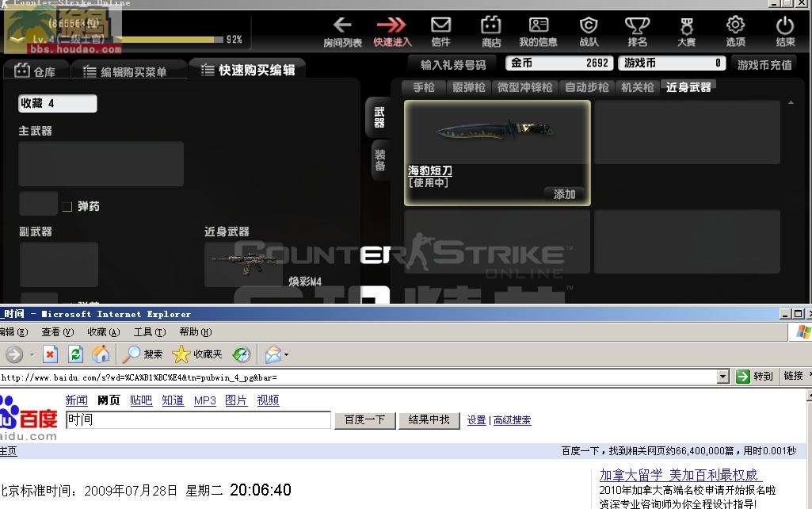Click the Baidu search (百度一下) button
Viewport: 812px width, 509px height.
click(x=365, y=420)
